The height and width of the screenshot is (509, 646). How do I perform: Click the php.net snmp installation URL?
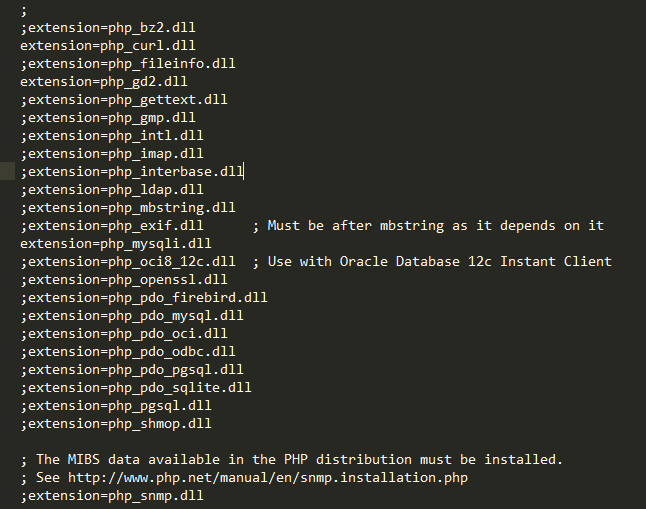pos(267,478)
